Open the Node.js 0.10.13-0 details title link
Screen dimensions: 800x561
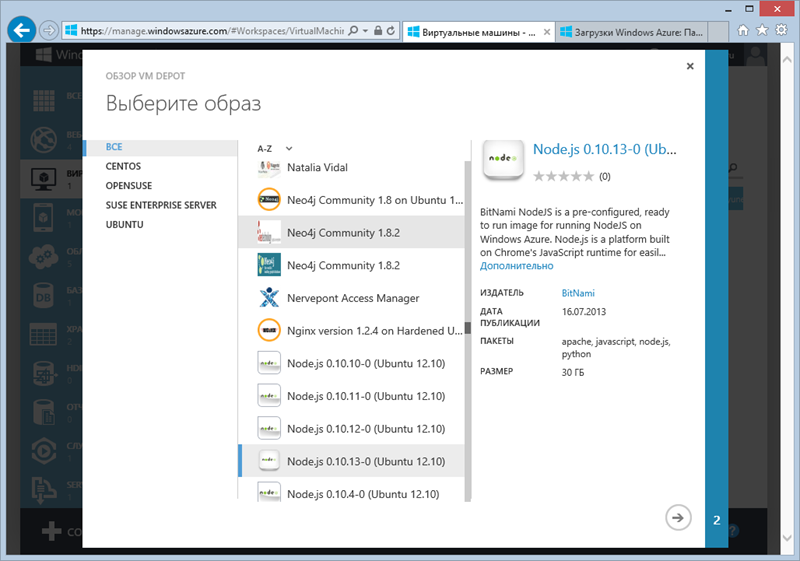pos(605,149)
